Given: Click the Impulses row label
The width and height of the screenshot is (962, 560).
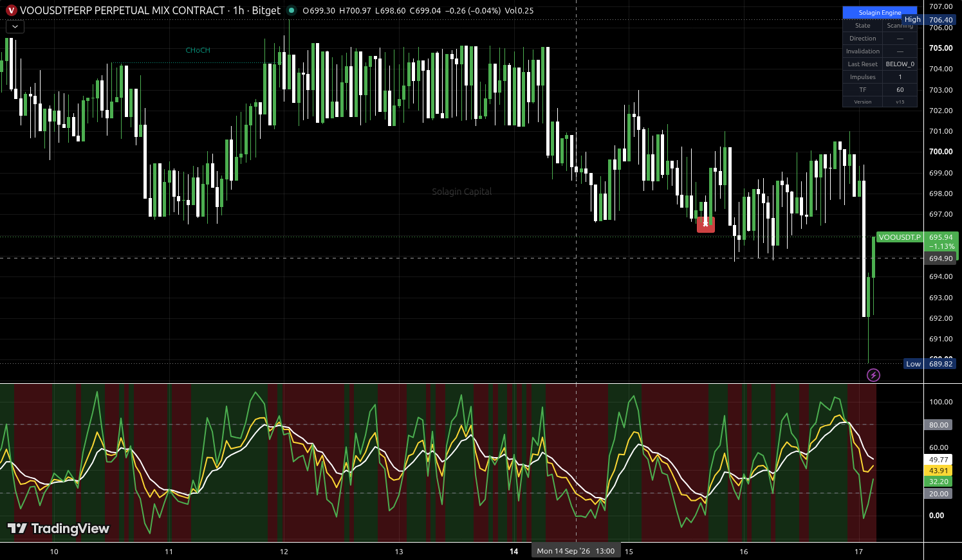Looking at the screenshot, I should click(862, 77).
